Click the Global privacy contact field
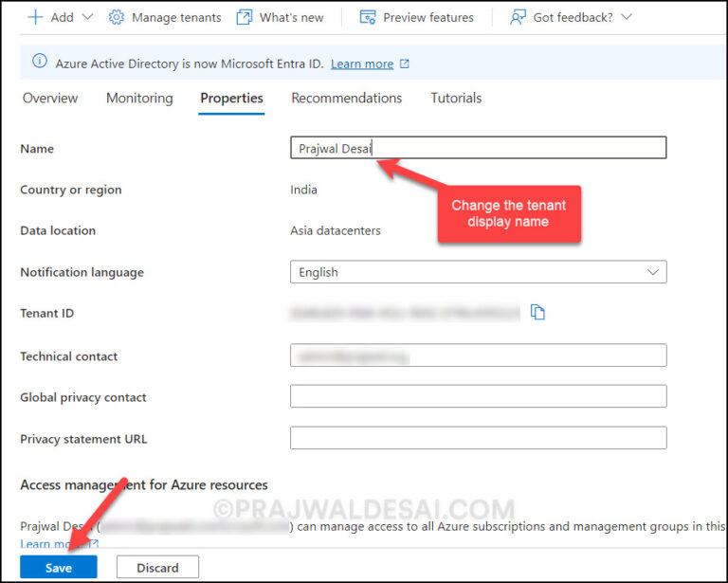The width and height of the screenshot is (728, 583). (x=478, y=396)
